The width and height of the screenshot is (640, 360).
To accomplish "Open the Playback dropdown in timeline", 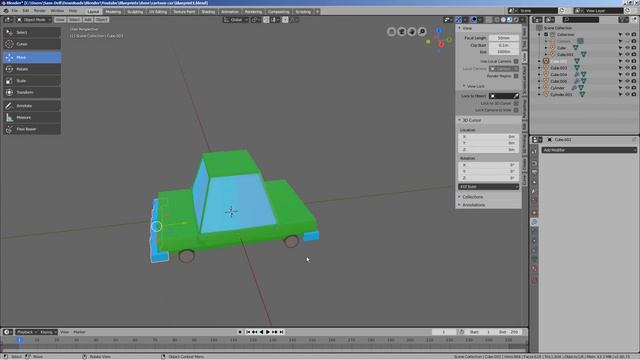I will (27, 332).
